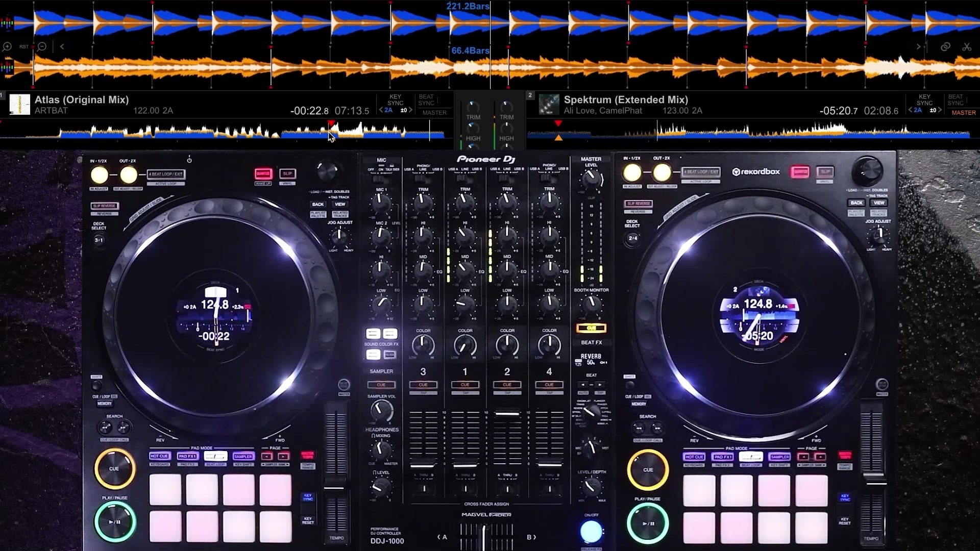Click the left deck loop OUT button
The width and height of the screenshot is (980, 551).
coord(129,175)
